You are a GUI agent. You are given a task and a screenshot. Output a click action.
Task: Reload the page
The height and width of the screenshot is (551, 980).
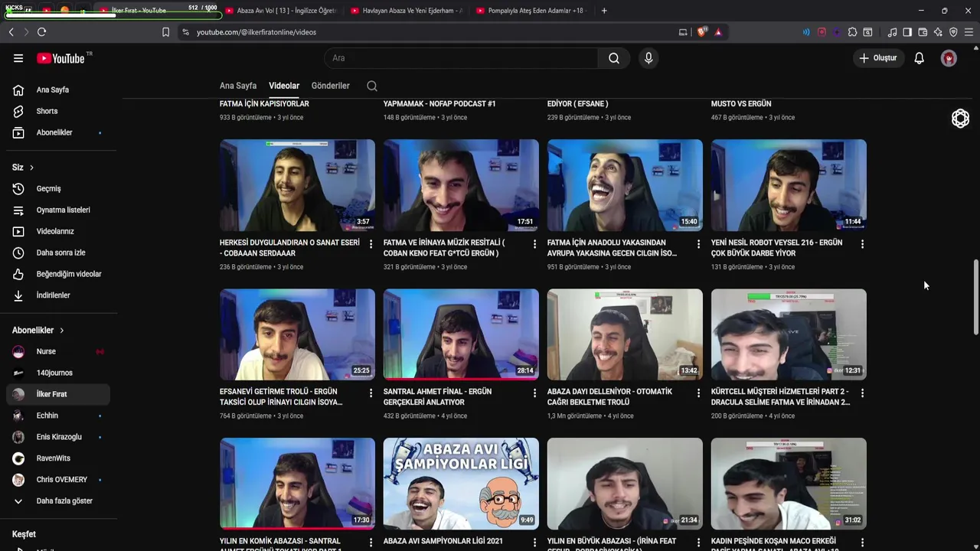[41, 32]
